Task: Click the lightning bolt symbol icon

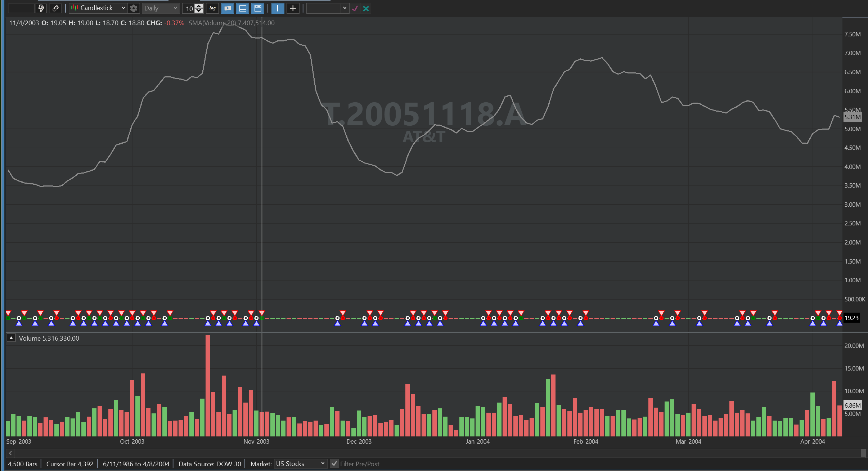Action: tap(41, 8)
